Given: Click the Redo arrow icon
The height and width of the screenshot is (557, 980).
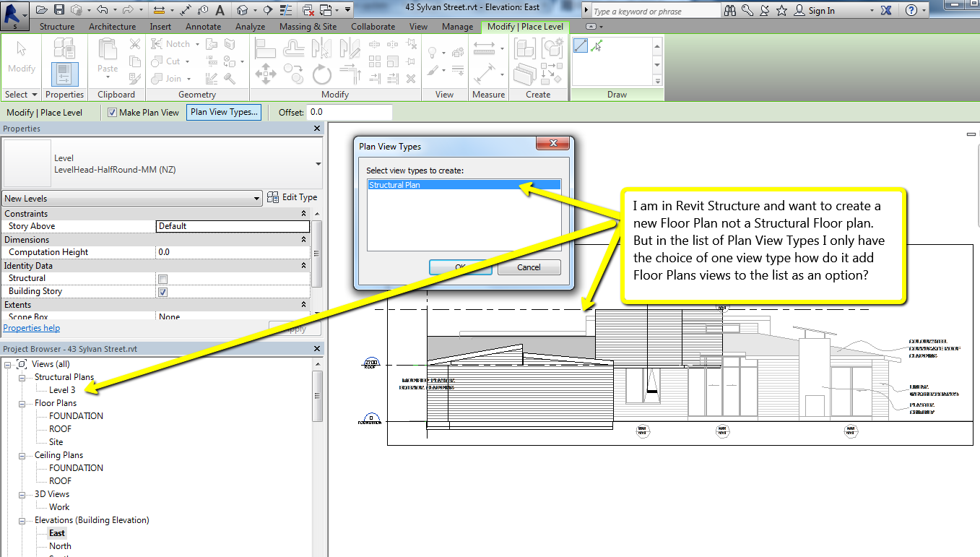Looking at the screenshot, I should pos(129,10).
